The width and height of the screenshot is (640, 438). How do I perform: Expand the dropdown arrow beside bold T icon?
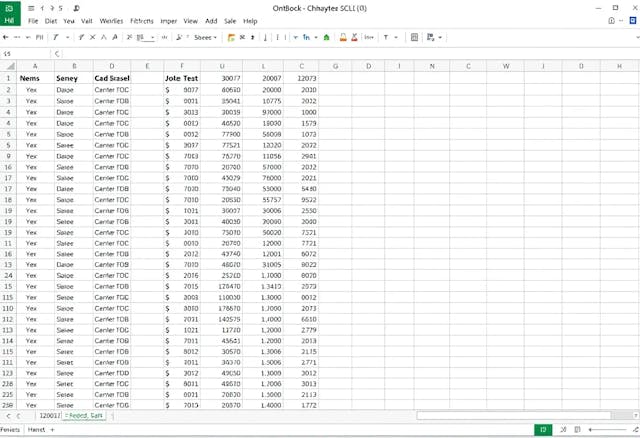(x=396, y=37)
